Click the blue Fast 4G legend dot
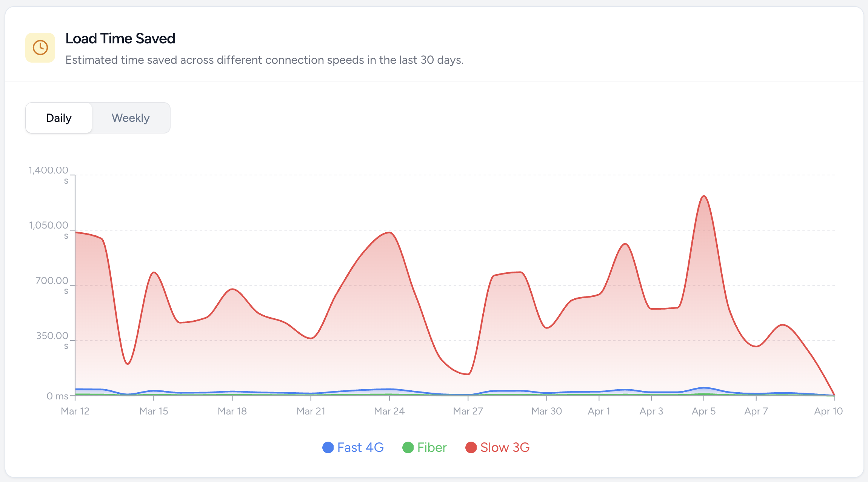The width and height of the screenshot is (868, 482). pos(328,447)
